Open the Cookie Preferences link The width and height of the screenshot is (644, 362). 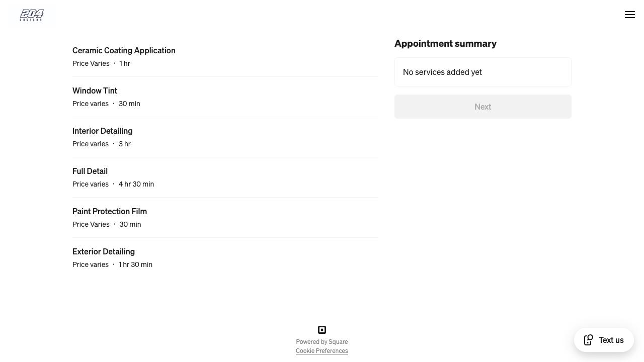(321, 351)
